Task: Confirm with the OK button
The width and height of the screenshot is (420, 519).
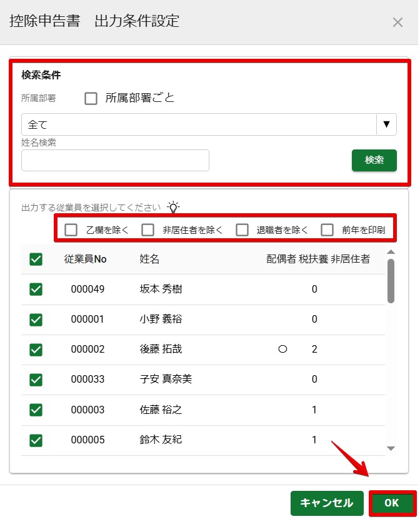Action: pos(392,503)
